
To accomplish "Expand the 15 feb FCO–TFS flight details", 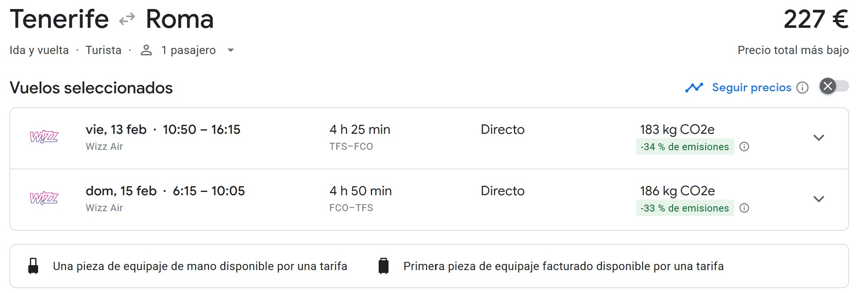I will 818,199.
